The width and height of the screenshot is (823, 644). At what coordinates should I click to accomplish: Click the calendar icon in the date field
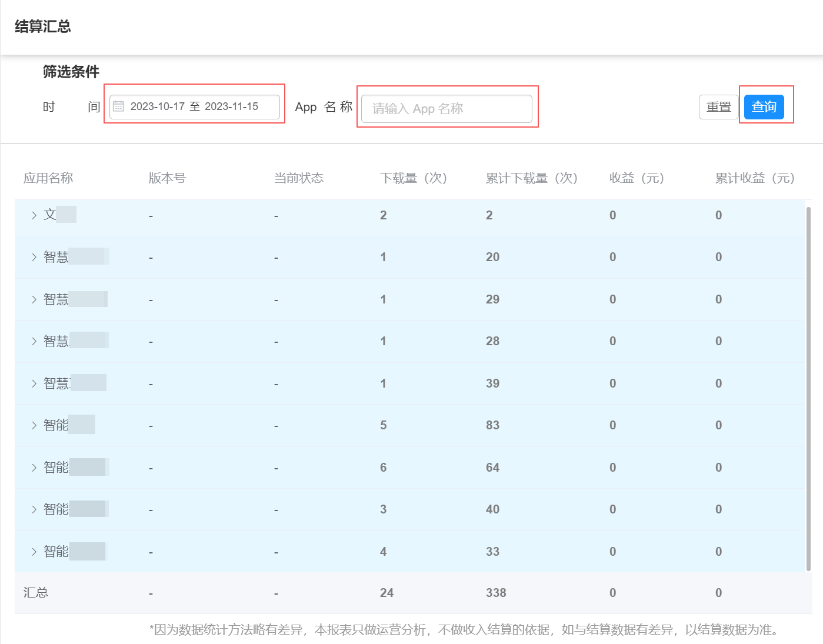(118, 106)
